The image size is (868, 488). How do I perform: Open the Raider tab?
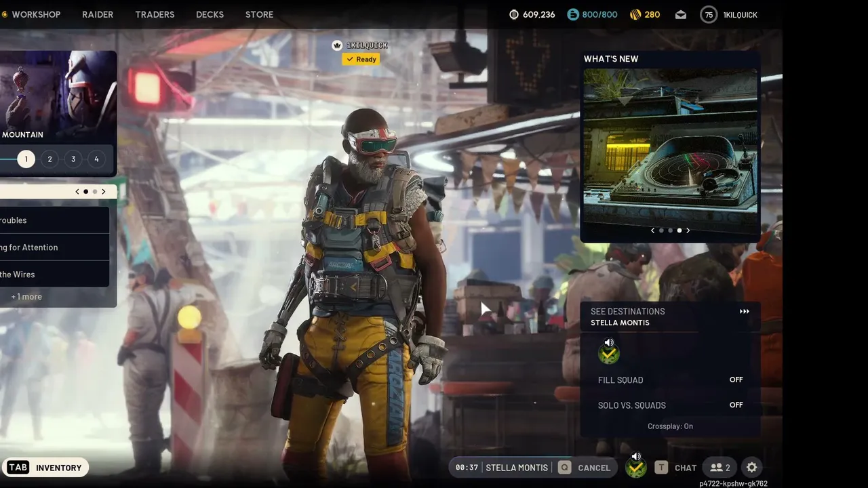click(98, 14)
